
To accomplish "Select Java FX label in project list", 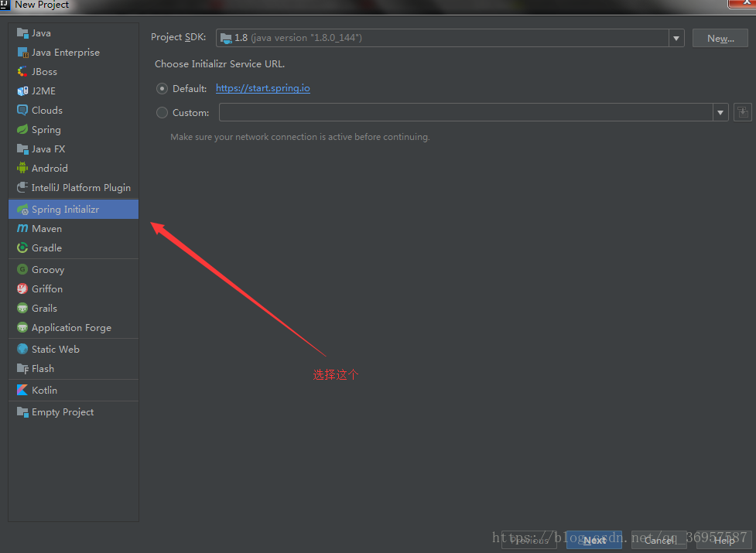I will point(48,148).
